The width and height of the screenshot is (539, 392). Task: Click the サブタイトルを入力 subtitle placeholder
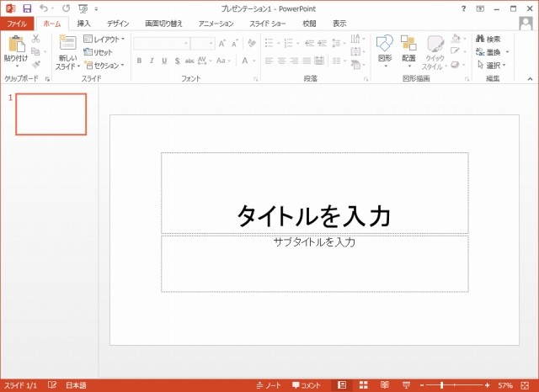pyautogui.click(x=314, y=263)
